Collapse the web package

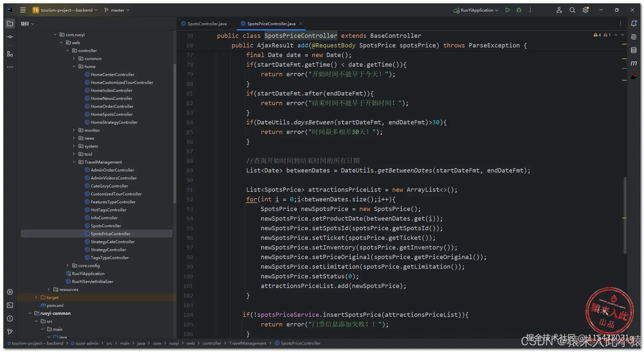point(61,42)
